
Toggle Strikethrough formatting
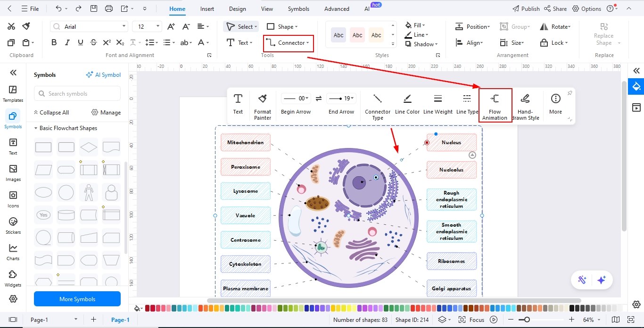tap(93, 42)
